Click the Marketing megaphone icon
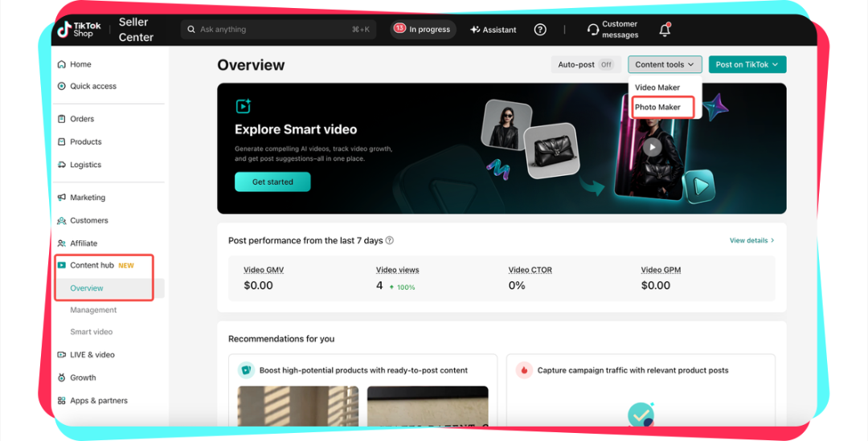Viewport: 868px width, 441px height. click(x=61, y=197)
